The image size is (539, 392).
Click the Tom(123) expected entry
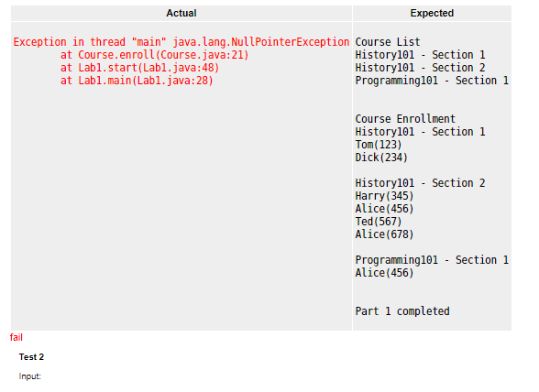[378, 145]
